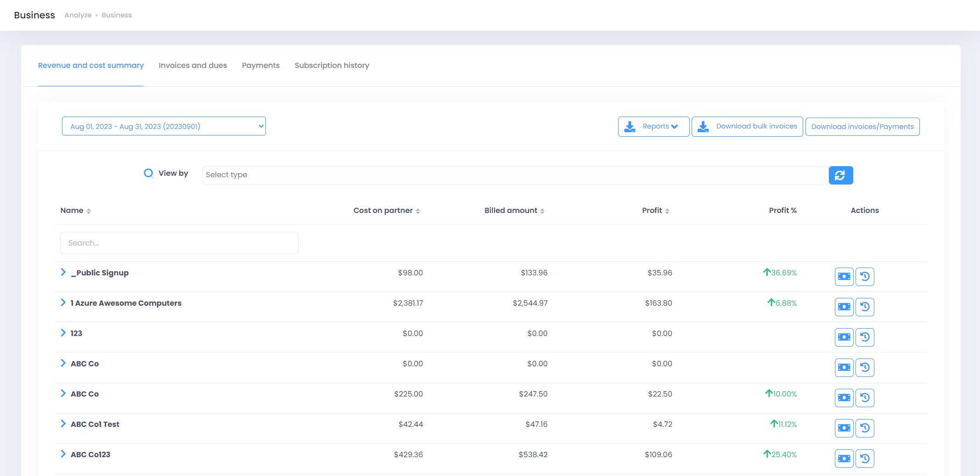
Task: Open history icon for ABC Co1 Test
Action: 865,428
